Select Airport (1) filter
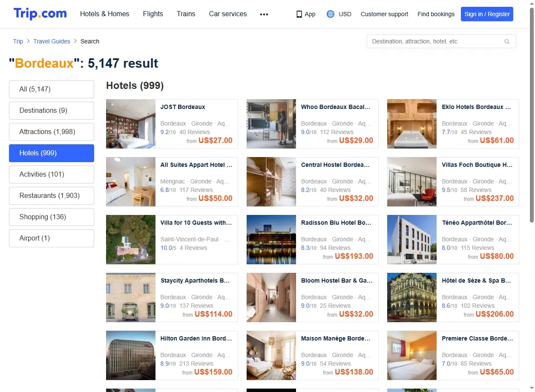The height and width of the screenshot is (392, 535). click(x=52, y=238)
